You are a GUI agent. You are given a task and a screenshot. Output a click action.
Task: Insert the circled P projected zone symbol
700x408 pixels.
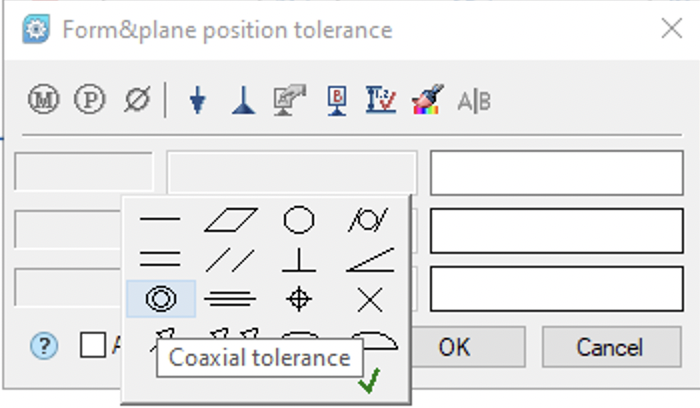90,100
